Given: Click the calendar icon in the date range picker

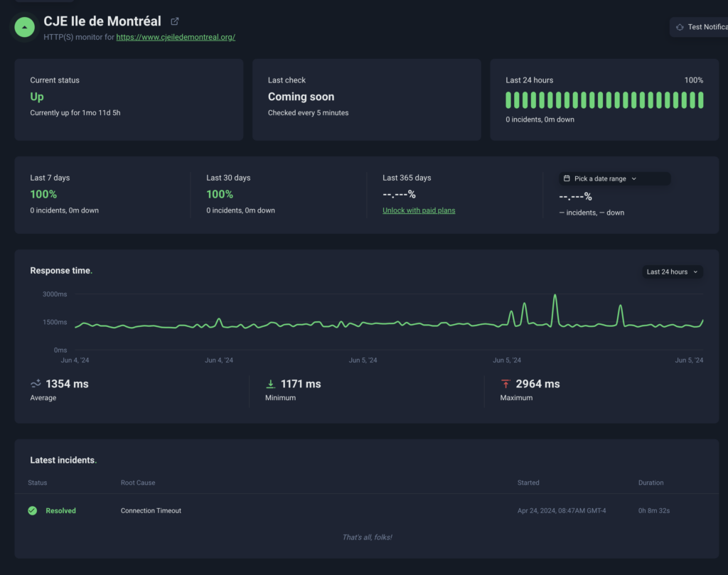Looking at the screenshot, I should [567, 179].
